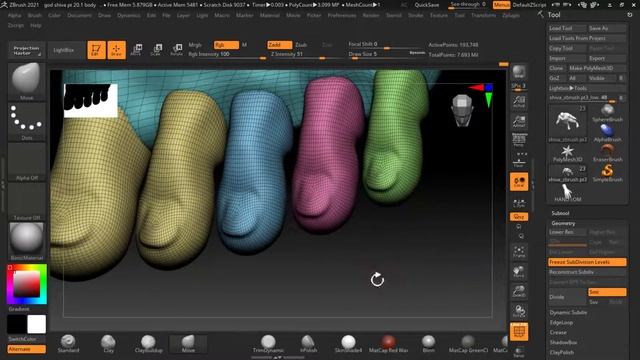Select the SphereBrush tool

tap(607, 113)
